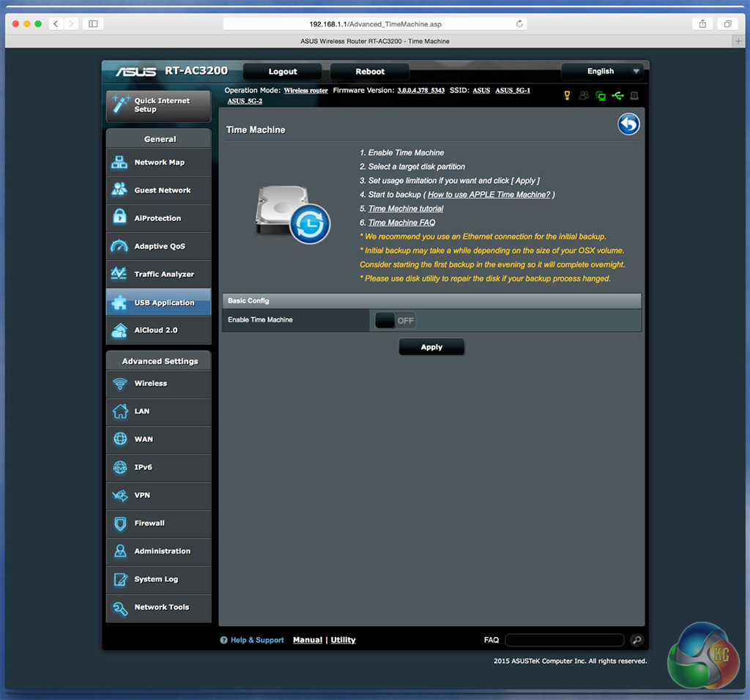
Task: Click the Adaptive QoS gauge icon
Action: [x=119, y=246]
